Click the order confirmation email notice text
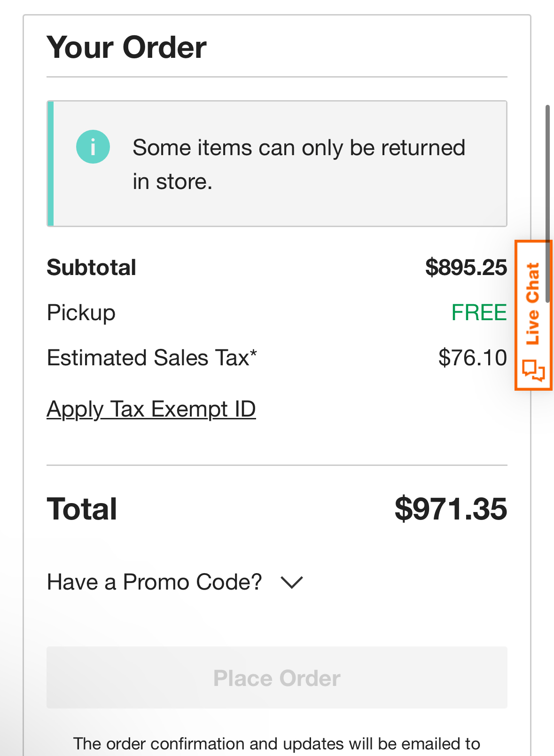 (x=277, y=744)
